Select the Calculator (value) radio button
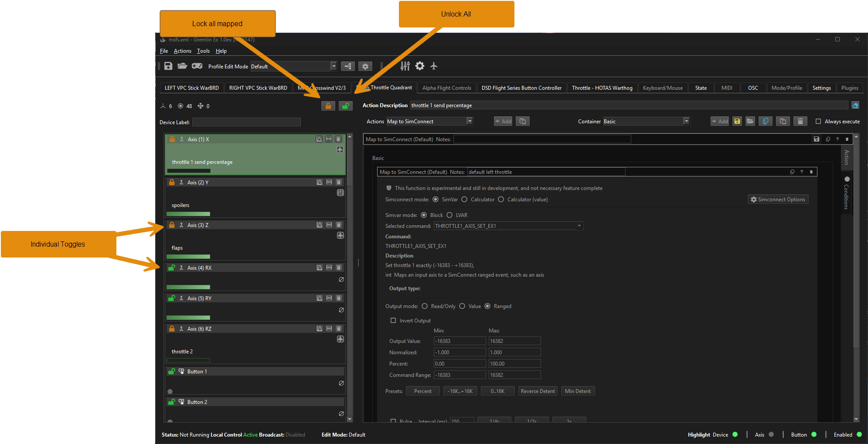Image resolution: width=868 pixels, height=444 pixels. [x=501, y=199]
